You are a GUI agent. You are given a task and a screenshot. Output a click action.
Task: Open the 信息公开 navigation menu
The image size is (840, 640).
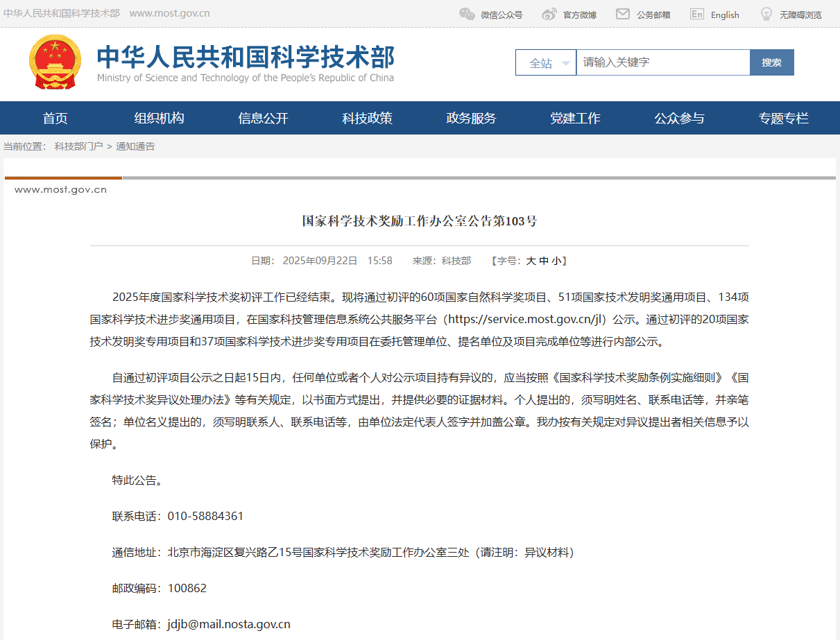point(263,118)
